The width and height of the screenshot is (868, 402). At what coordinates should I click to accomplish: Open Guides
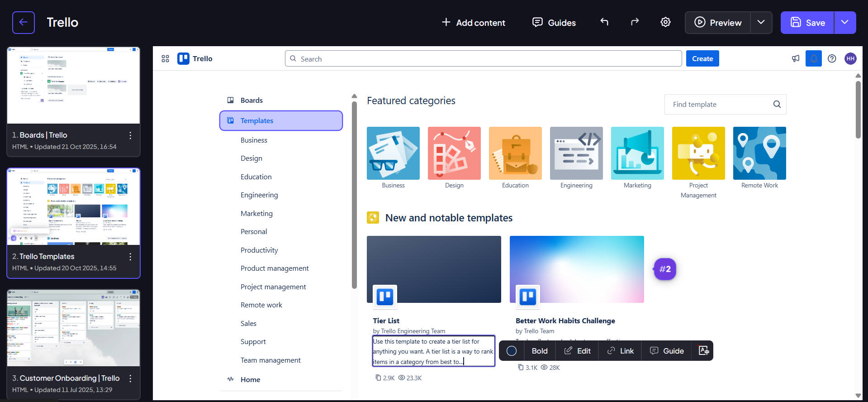point(554,23)
